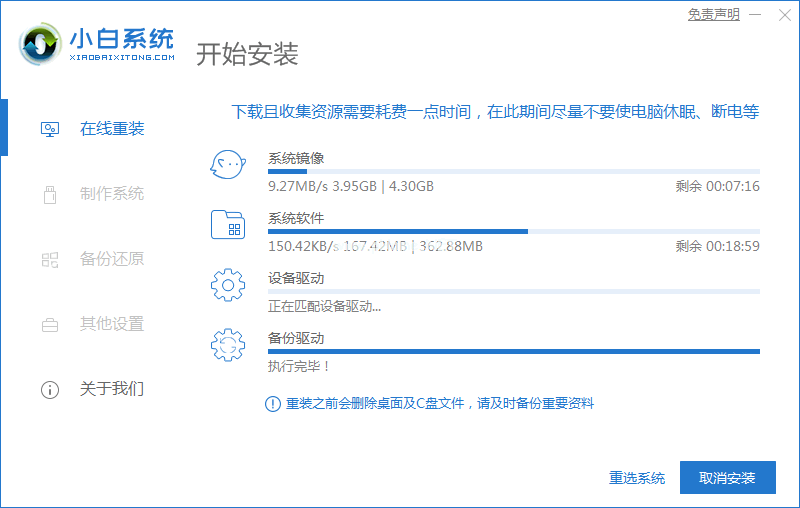Open the 免责声明 link
Image resolution: width=800 pixels, height=508 pixels.
click(714, 14)
